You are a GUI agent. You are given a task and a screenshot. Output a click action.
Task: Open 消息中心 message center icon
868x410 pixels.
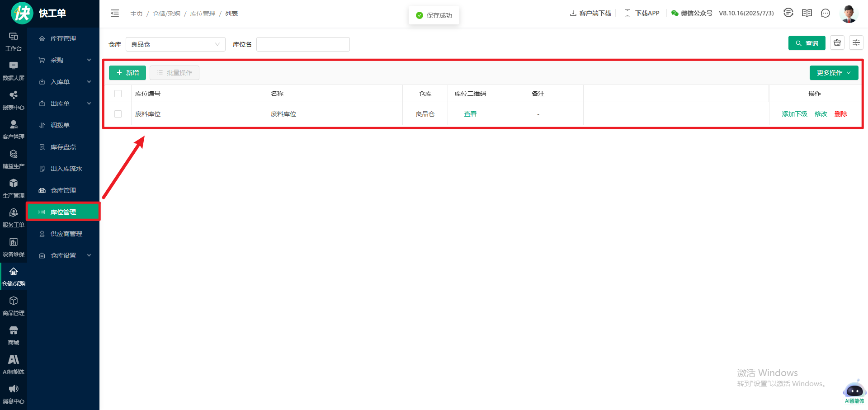pyautogui.click(x=14, y=394)
